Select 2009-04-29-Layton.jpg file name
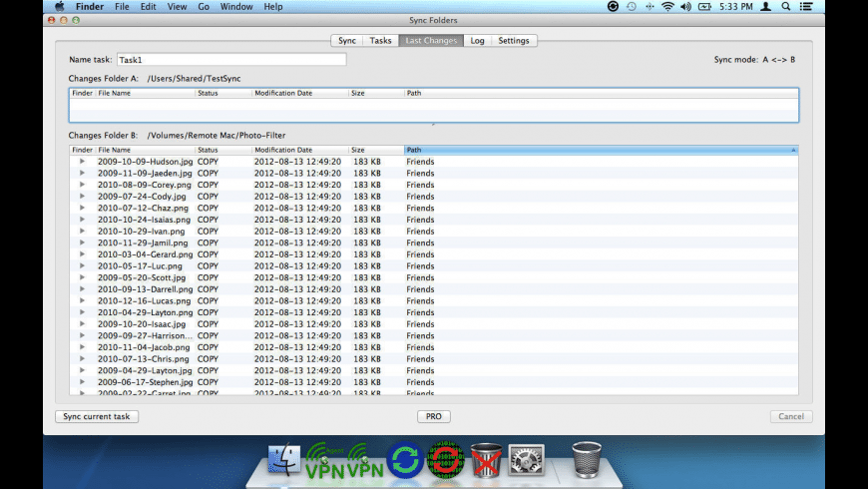Image resolution: width=868 pixels, height=489 pixels. [x=145, y=370]
